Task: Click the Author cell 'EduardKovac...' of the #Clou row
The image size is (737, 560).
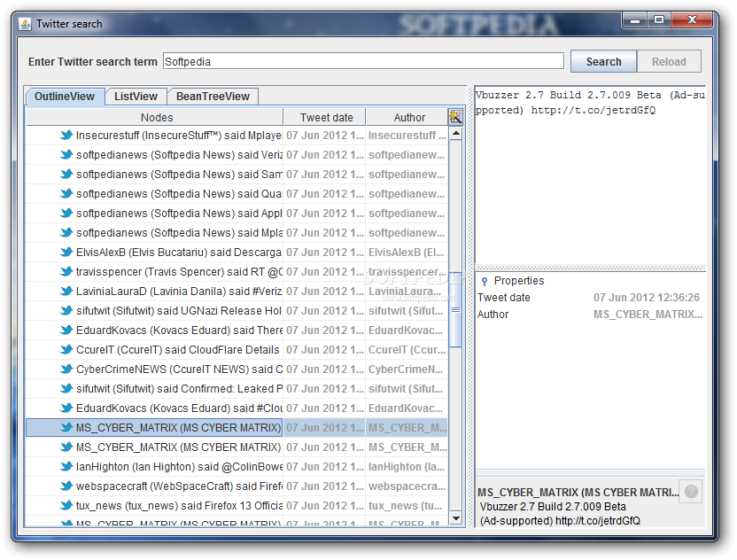Action: coord(407,408)
